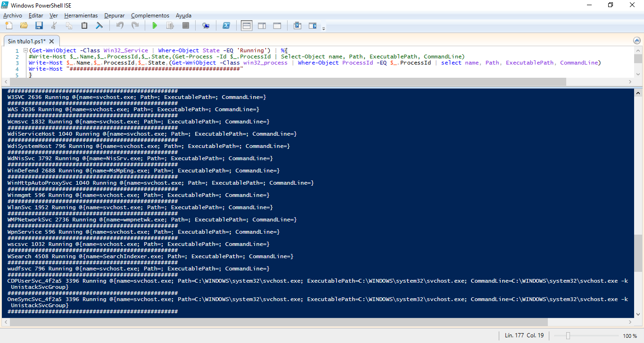Run the script with the green Run icon
This screenshot has width=644, height=343.
[155, 25]
